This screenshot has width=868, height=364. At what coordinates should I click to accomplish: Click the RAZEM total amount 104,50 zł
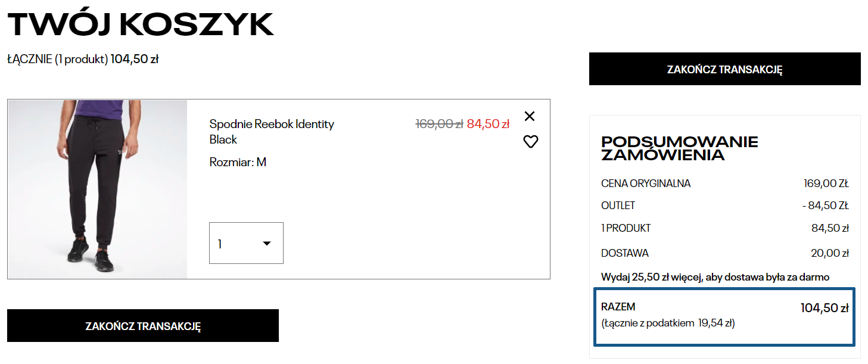[x=824, y=308]
